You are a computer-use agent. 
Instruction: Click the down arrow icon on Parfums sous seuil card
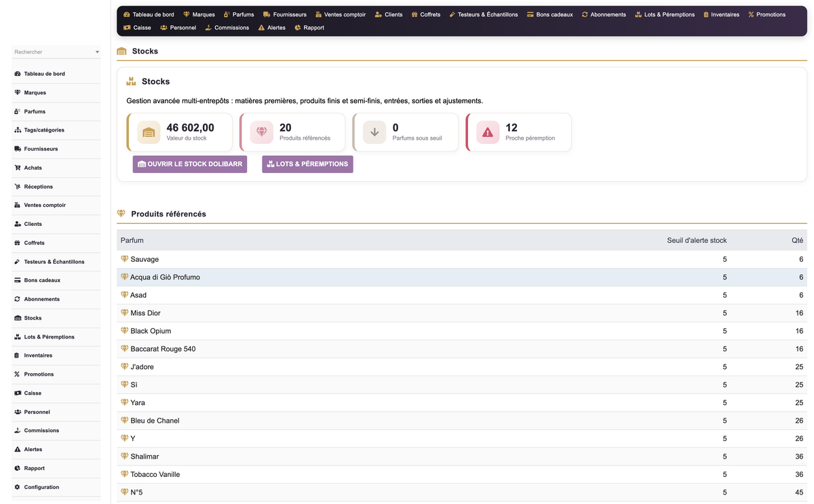374,132
